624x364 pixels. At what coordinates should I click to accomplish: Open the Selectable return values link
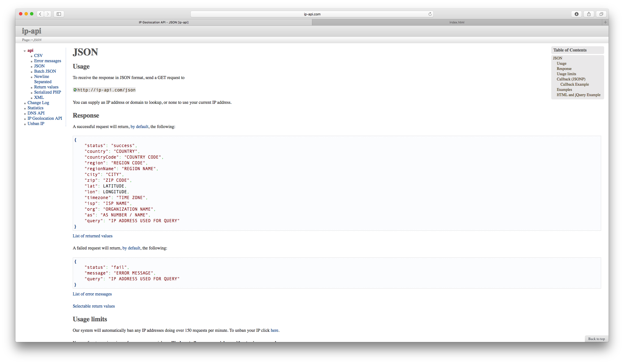pyautogui.click(x=94, y=306)
